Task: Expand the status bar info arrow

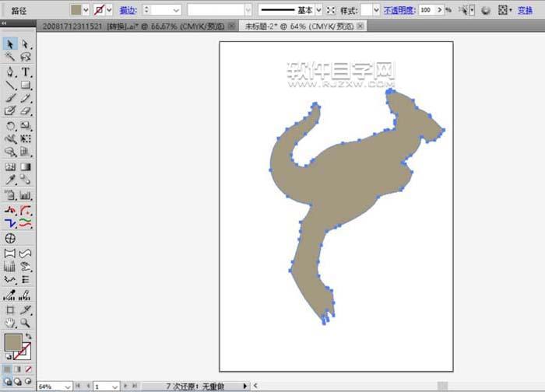Action: tap(245, 386)
